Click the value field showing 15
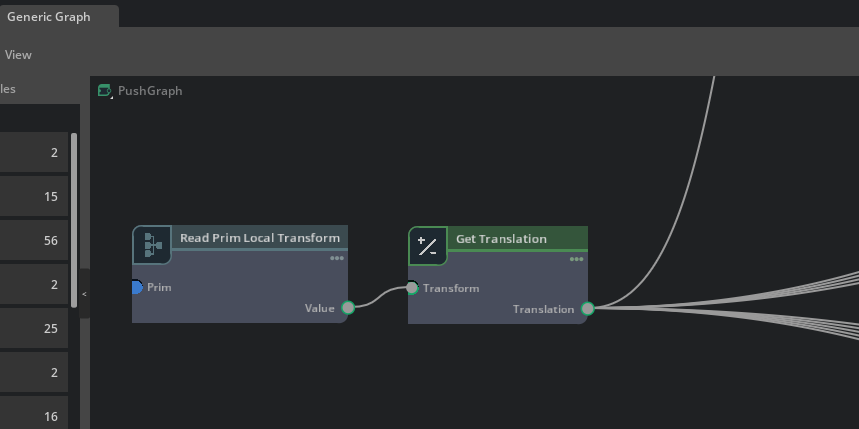Viewport: 859px width, 429px height. click(x=34, y=197)
